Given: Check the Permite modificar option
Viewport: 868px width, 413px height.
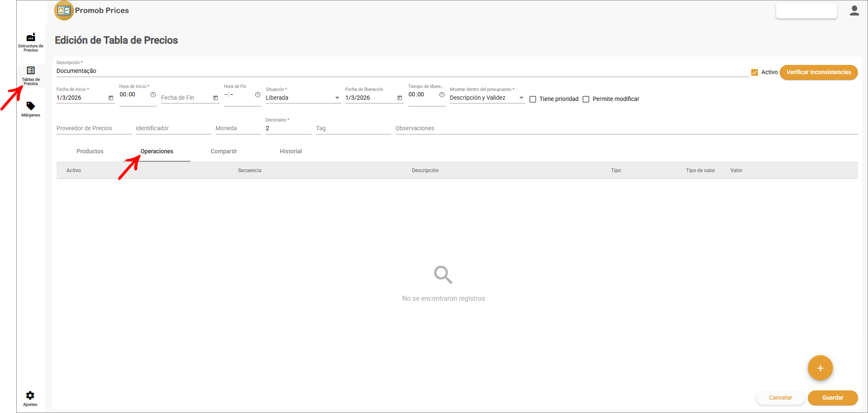Looking at the screenshot, I should pos(586,99).
